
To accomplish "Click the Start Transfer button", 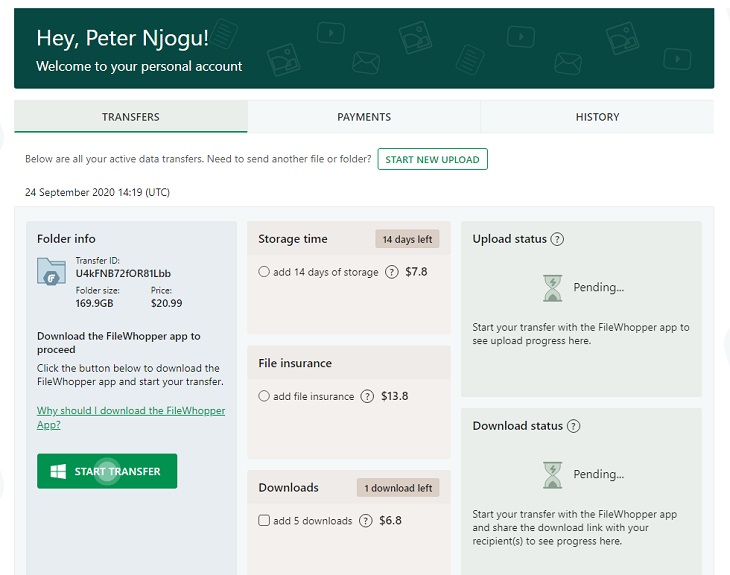I will 107,471.
